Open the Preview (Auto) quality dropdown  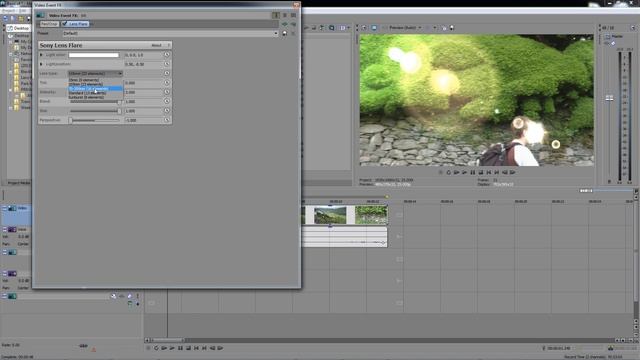coord(420,28)
